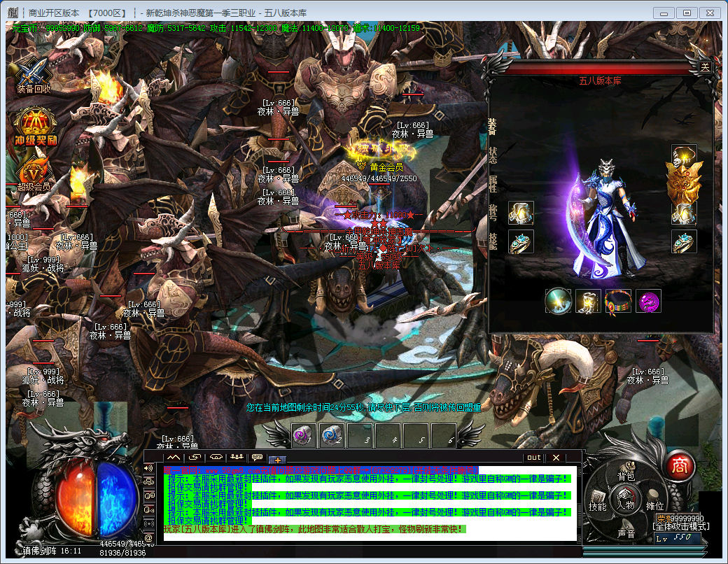Close the chat window with X button

(556, 458)
